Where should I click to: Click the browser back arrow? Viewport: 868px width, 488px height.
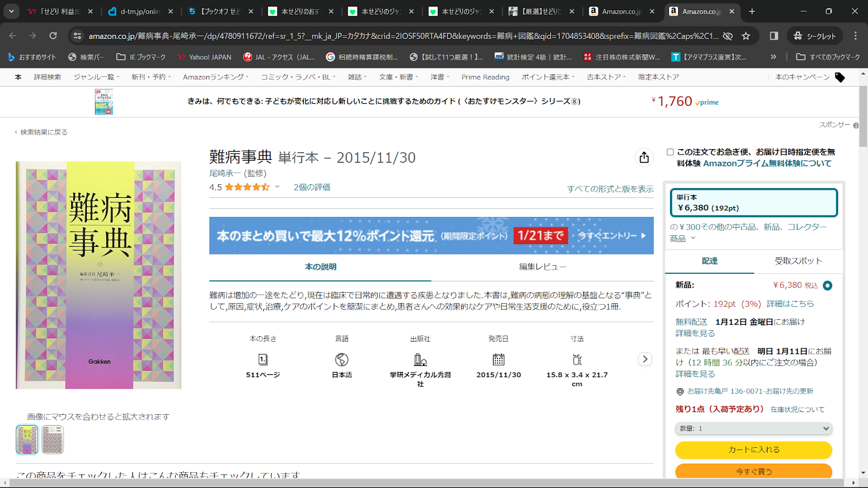(x=12, y=36)
